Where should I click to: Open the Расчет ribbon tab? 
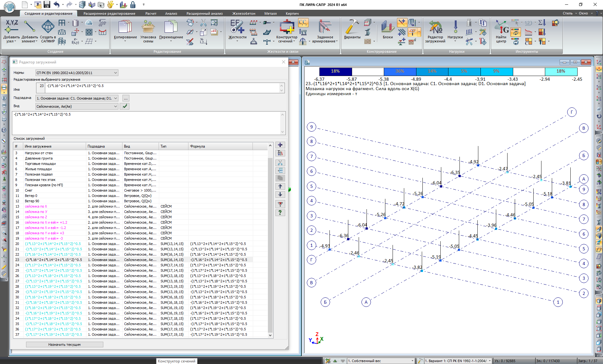pyautogui.click(x=151, y=14)
